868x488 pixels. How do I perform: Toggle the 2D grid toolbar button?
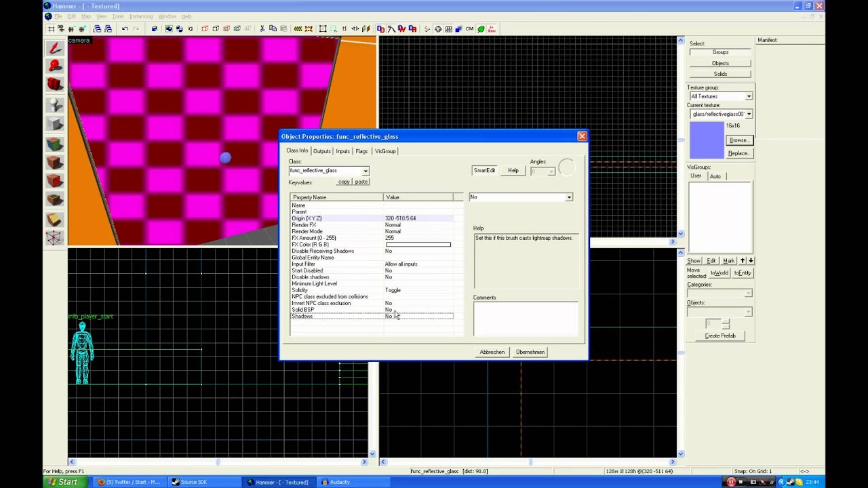pyautogui.click(x=51, y=28)
